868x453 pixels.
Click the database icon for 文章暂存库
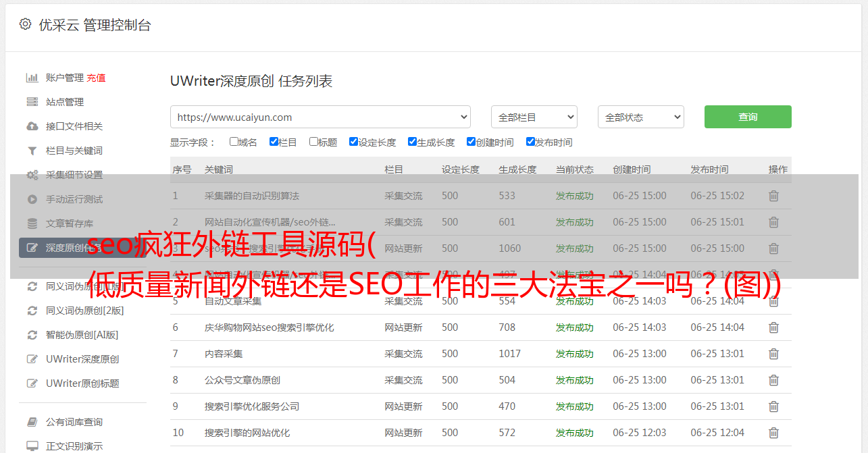click(32, 223)
